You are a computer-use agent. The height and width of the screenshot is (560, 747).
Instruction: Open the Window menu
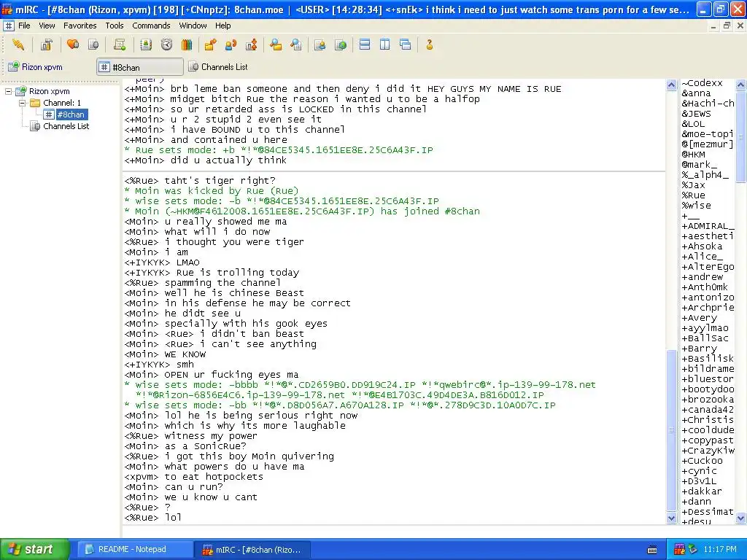193,26
